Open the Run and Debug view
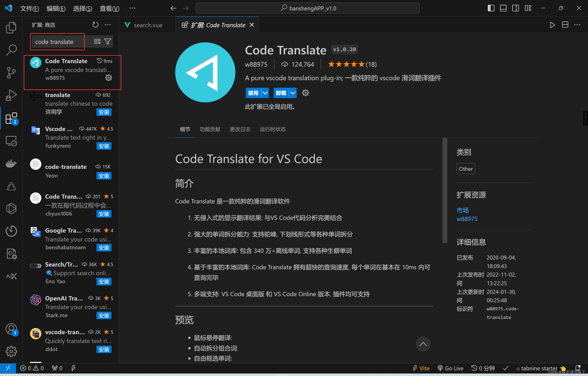This screenshot has width=588, height=376. tap(11, 95)
